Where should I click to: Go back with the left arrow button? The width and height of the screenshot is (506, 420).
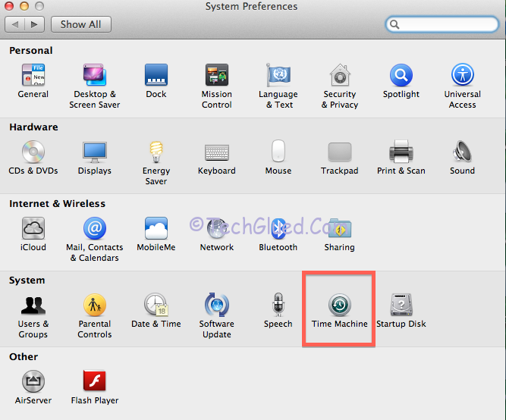click(15, 24)
